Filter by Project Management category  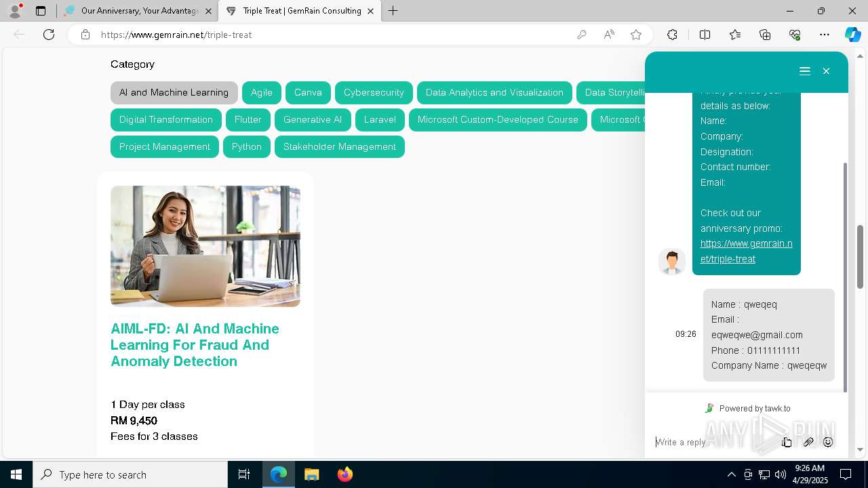165,146
